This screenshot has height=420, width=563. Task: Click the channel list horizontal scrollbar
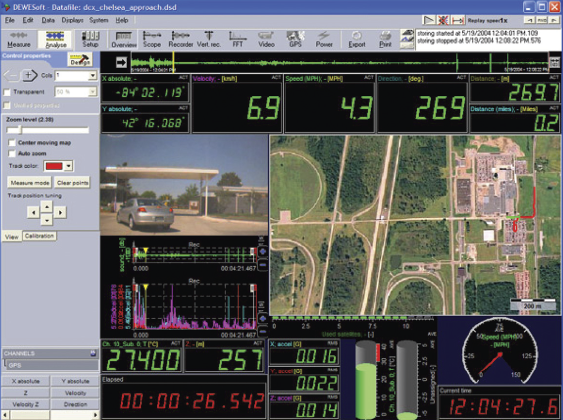click(x=50, y=415)
